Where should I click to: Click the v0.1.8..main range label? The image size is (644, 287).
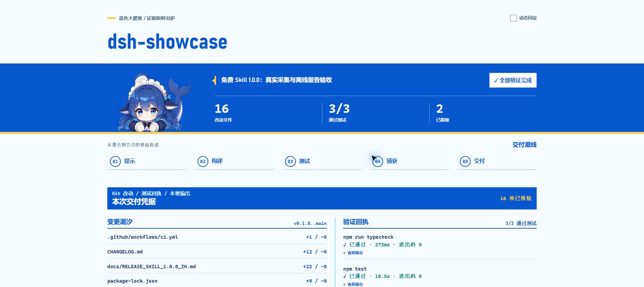310,223
